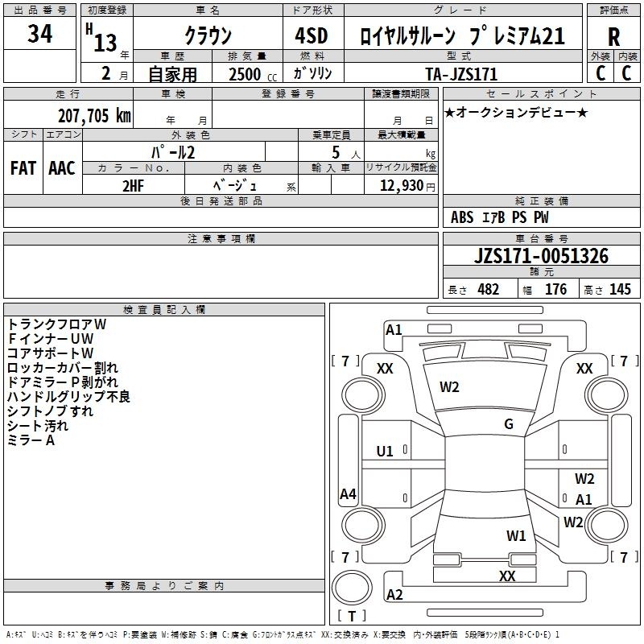Select the model code TA-JZS171
Image resolution: width=644 pixels, height=644 pixels.
[461, 74]
